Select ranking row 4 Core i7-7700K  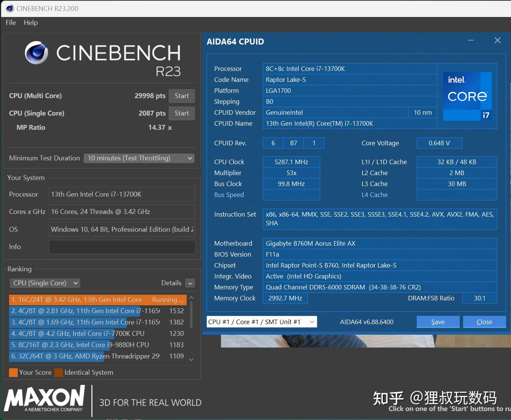[x=98, y=334]
